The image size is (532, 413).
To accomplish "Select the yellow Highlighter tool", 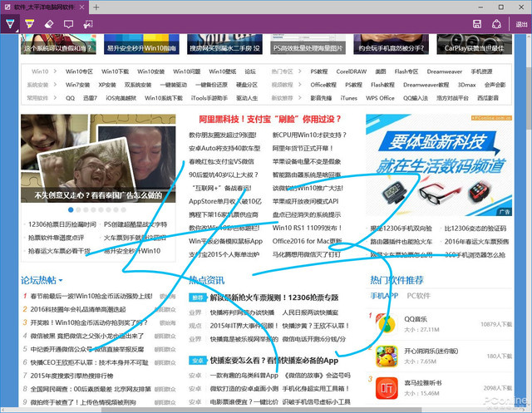I will coord(30,24).
